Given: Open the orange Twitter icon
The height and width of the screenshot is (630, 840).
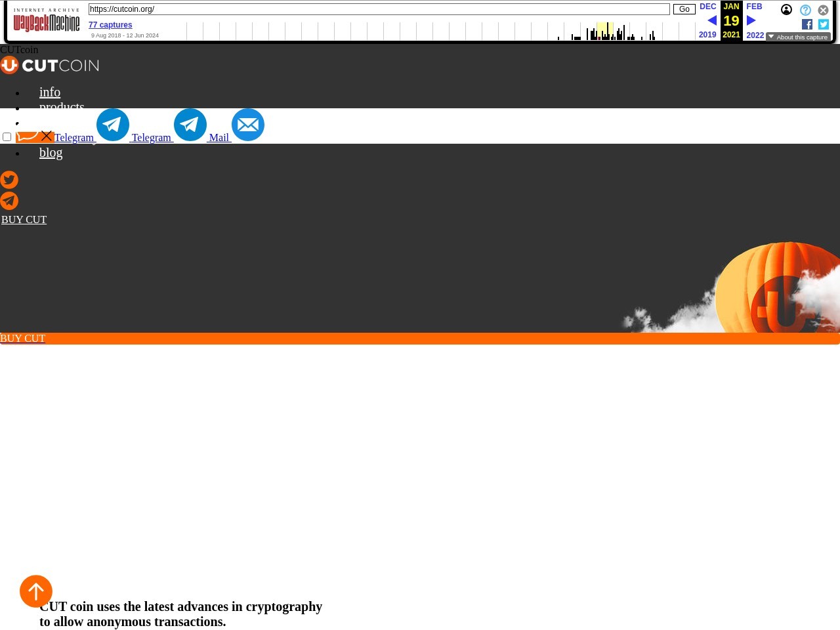Looking at the screenshot, I should pyautogui.click(x=9, y=180).
